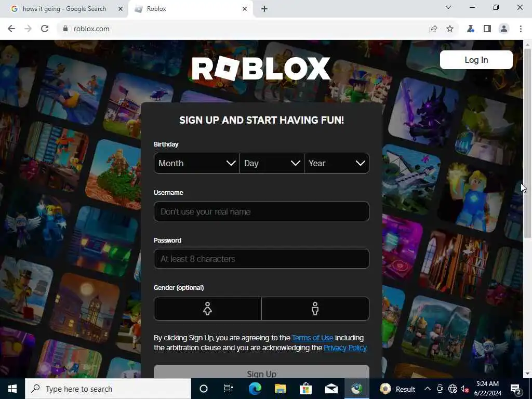Open Task View on taskbar
Image resolution: width=532 pixels, height=399 pixels.
(229, 389)
